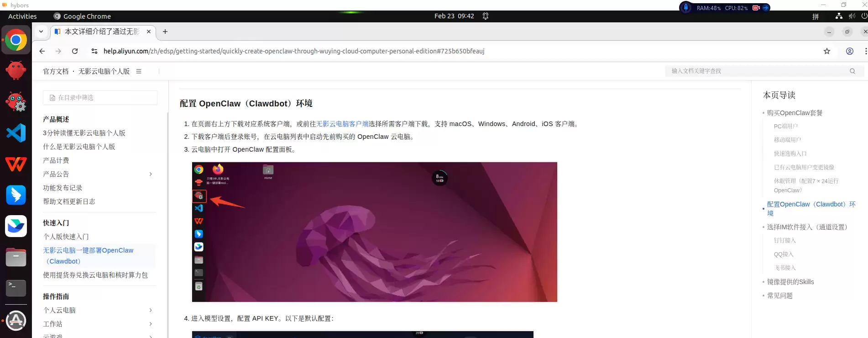Open the DingTalk dock icon
This screenshot has height=338, width=868.
[x=16, y=195]
